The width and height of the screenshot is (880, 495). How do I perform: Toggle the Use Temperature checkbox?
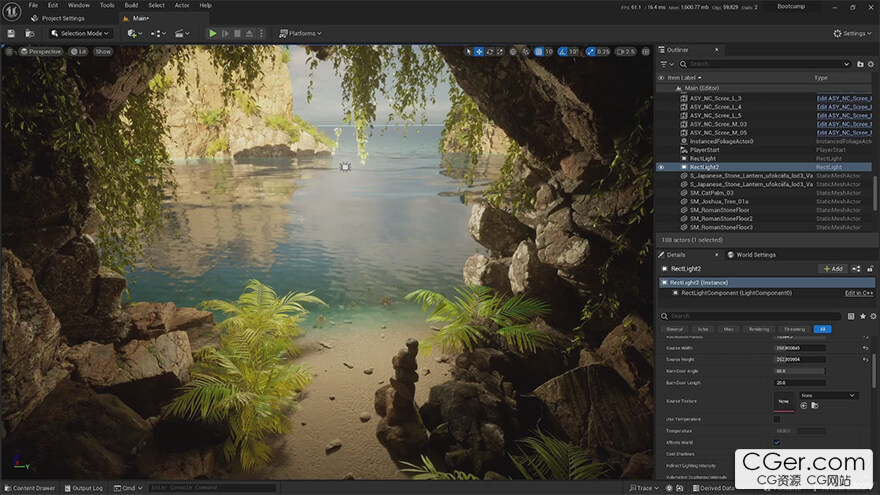tap(777, 419)
